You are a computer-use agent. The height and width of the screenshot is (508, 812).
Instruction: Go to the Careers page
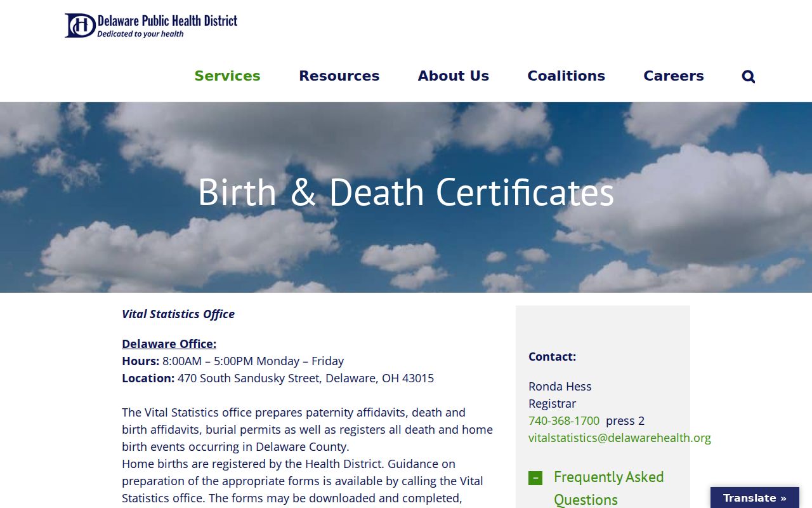[673, 76]
